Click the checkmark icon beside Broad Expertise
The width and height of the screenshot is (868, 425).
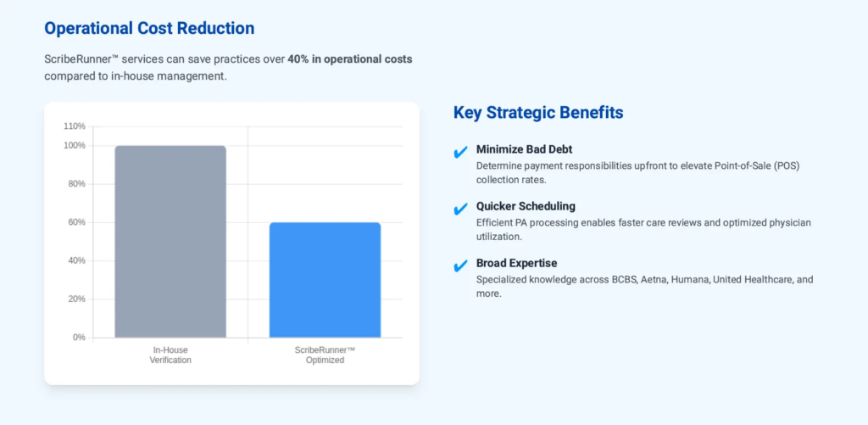pos(461,266)
